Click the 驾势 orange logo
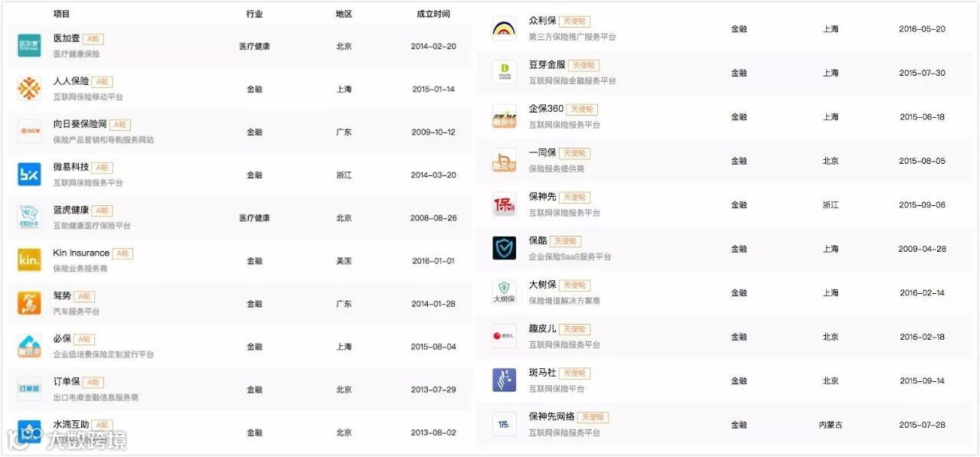This screenshot has height=457, width=980. tap(29, 303)
